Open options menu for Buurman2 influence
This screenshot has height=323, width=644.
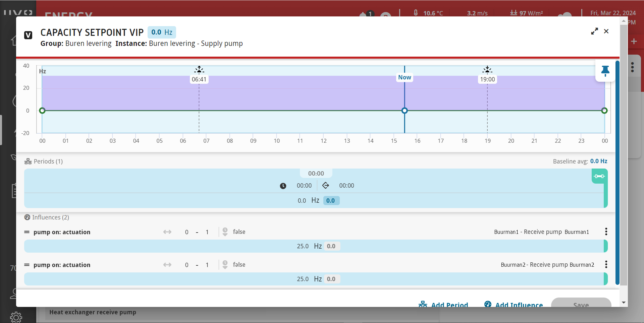coord(606,264)
